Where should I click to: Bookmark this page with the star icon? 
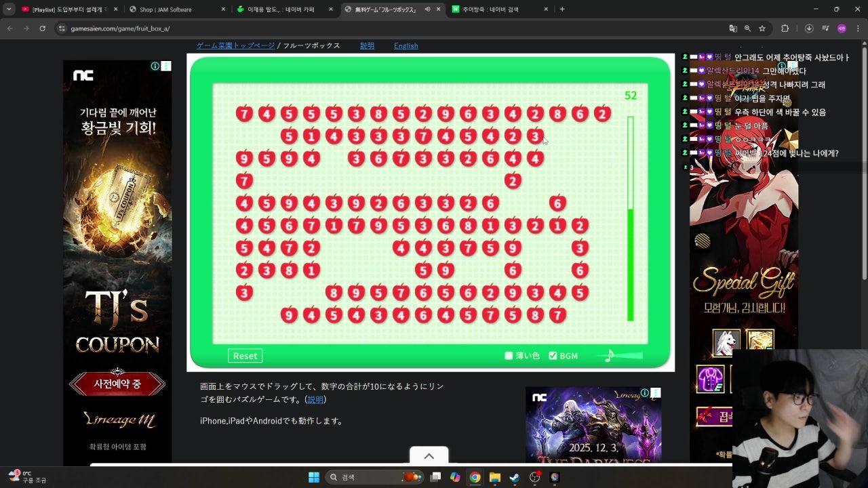[762, 28]
